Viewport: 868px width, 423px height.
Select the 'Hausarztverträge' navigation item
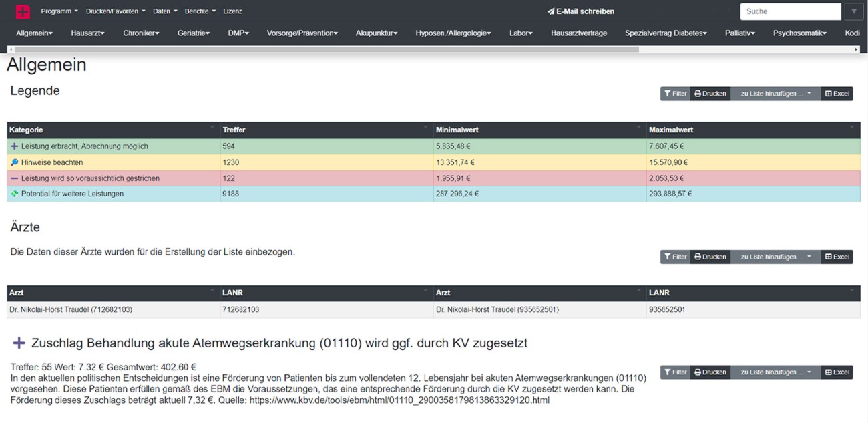(x=579, y=33)
